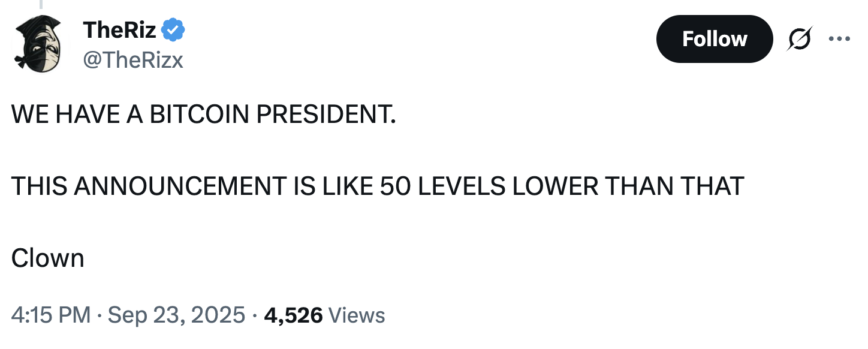The image size is (868, 349).
Task: Click the word PRESIDENT in the post
Action: coord(326,115)
